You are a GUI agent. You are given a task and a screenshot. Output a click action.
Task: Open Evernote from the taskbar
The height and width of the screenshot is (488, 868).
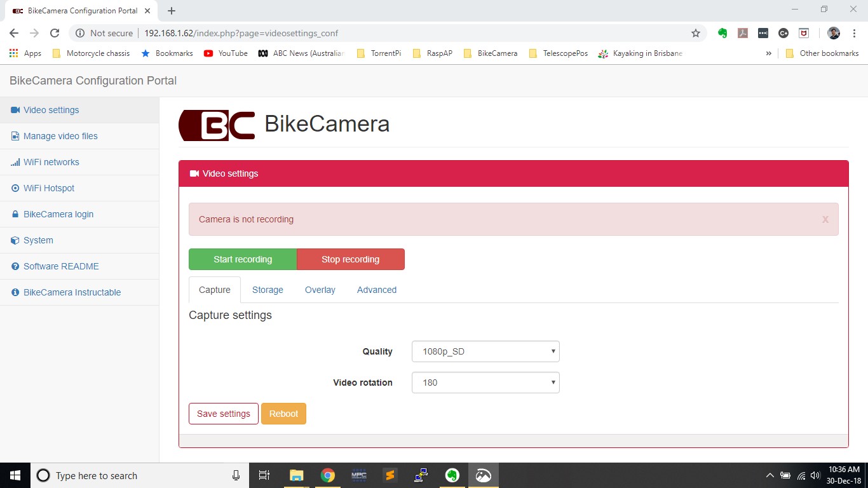452,475
